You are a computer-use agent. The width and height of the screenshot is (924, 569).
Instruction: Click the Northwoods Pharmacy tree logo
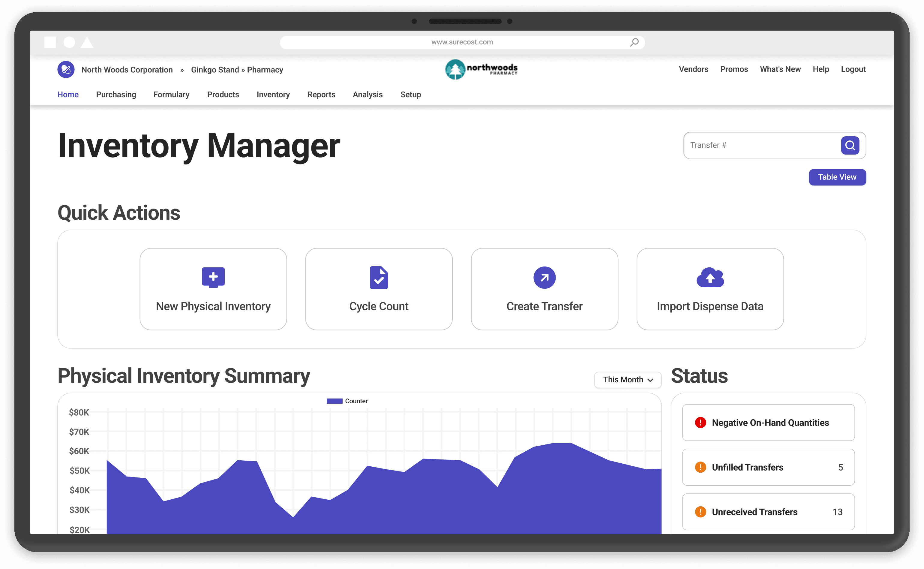(455, 70)
